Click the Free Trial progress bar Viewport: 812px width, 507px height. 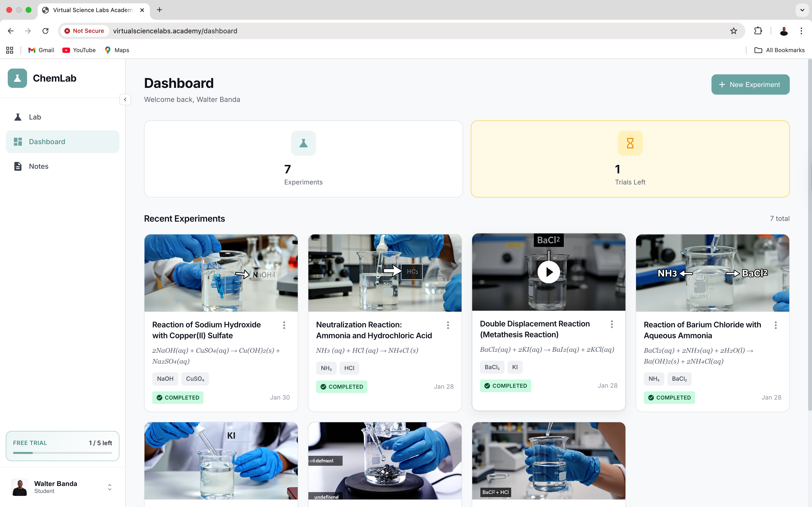62,453
